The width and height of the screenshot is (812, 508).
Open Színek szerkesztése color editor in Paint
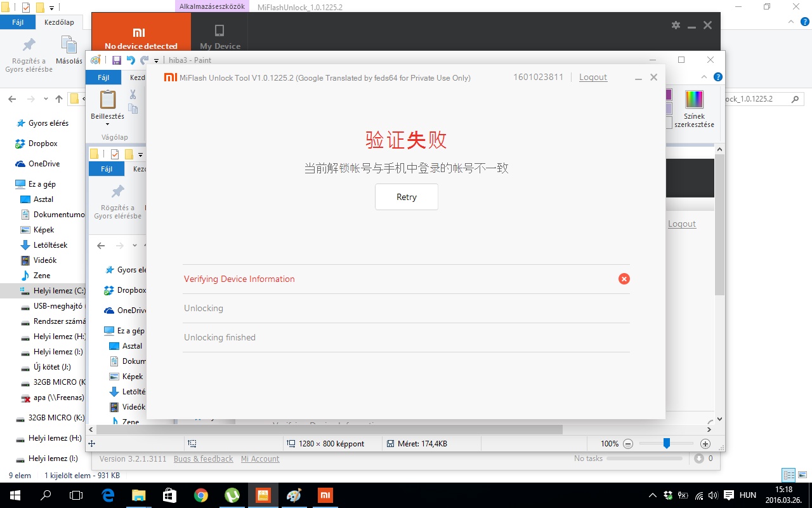[694, 108]
